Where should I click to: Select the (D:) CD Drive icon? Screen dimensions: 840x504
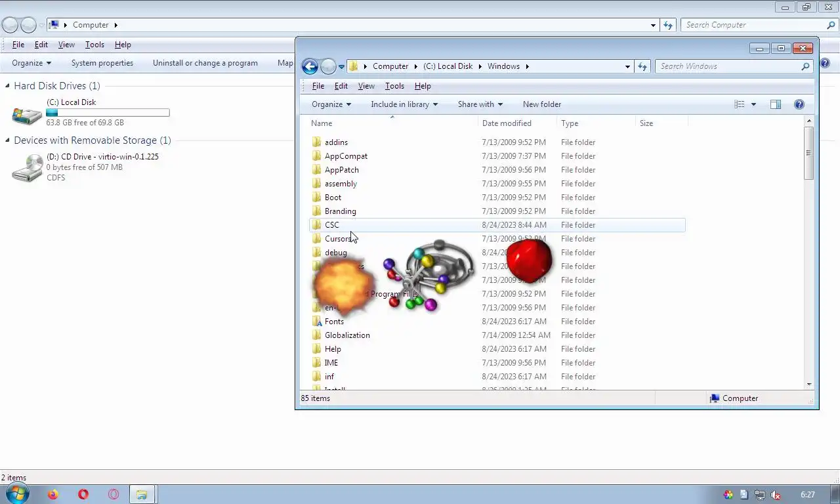point(27,168)
